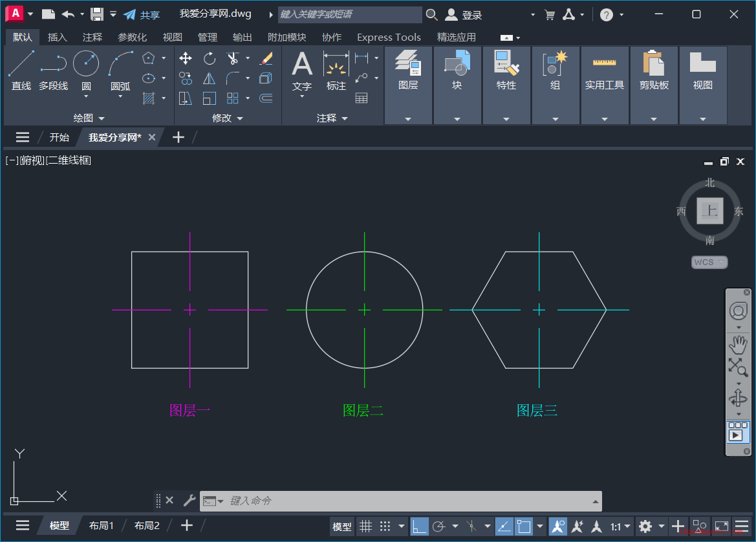Toggle snap mode dots in status bar
The height and width of the screenshot is (542, 756).
pos(385,526)
